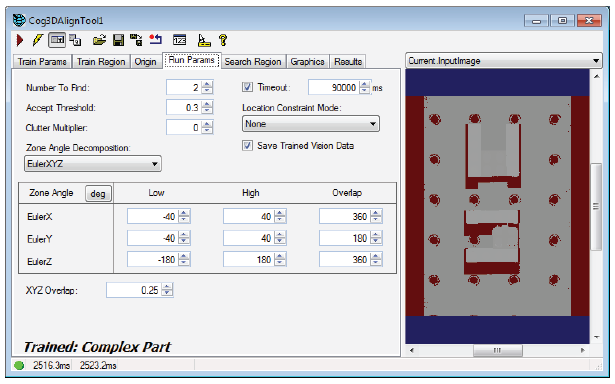Screen dimensions: 615x384
Task: Click the EulerY High value field
Action: [x=249, y=238]
